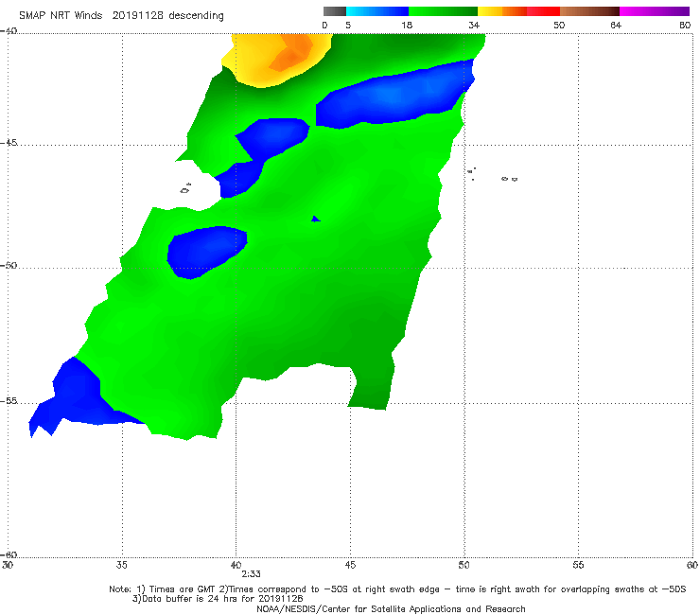Viewport: 700px width, 615px height.
Task: Click the latitude axis label '-55'
Action: click(x=9, y=400)
